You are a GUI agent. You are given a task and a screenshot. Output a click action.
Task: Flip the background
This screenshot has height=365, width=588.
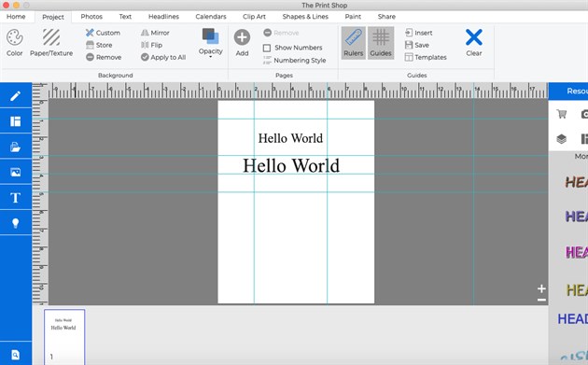[x=151, y=45]
